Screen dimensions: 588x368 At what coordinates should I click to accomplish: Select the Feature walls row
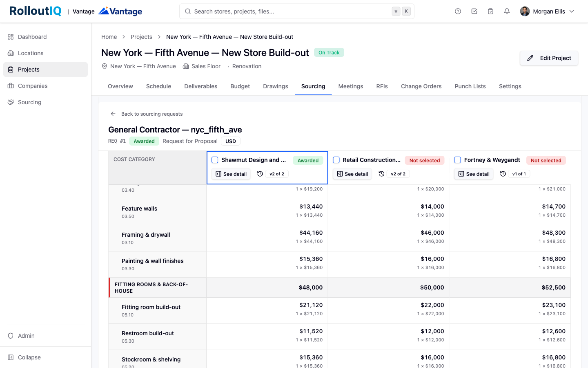tap(340, 212)
